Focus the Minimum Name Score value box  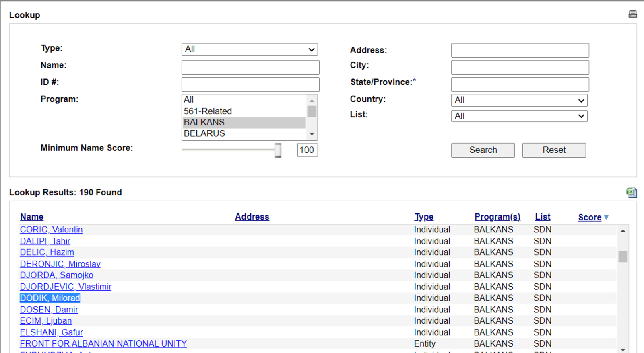tap(308, 150)
